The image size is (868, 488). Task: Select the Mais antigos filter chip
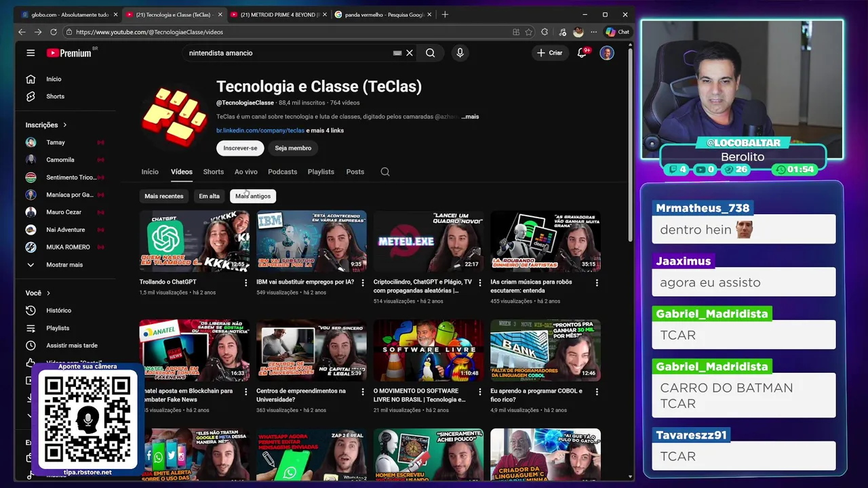tap(252, 196)
